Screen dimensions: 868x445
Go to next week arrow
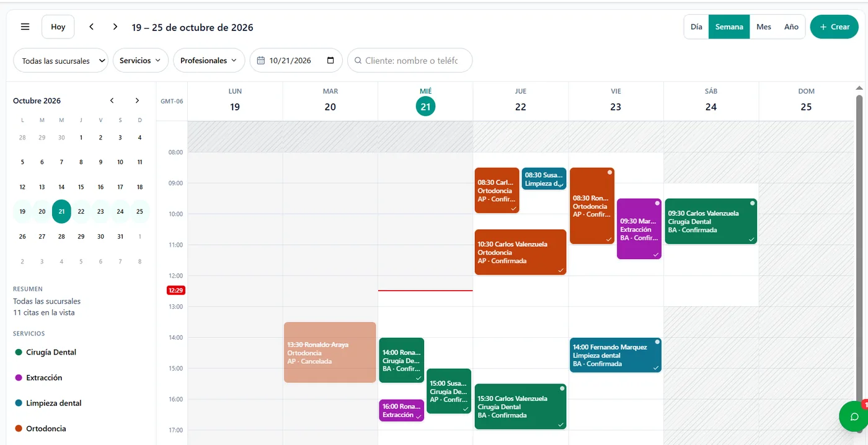tap(115, 27)
